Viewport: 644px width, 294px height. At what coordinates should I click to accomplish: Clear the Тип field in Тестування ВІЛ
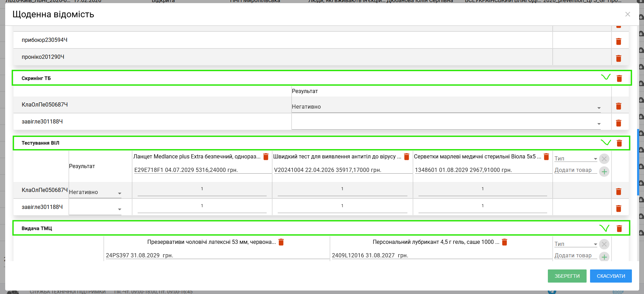click(x=604, y=159)
